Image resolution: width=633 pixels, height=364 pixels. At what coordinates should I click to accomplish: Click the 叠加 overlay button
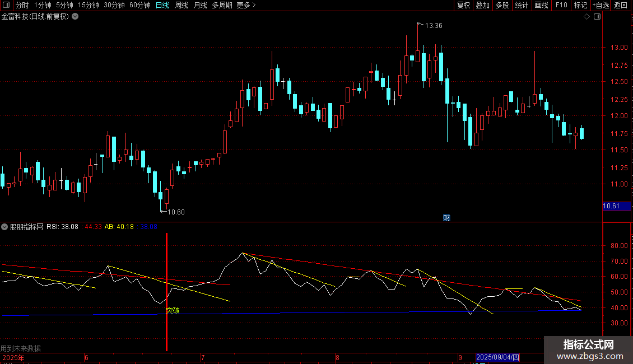pos(482,5)
